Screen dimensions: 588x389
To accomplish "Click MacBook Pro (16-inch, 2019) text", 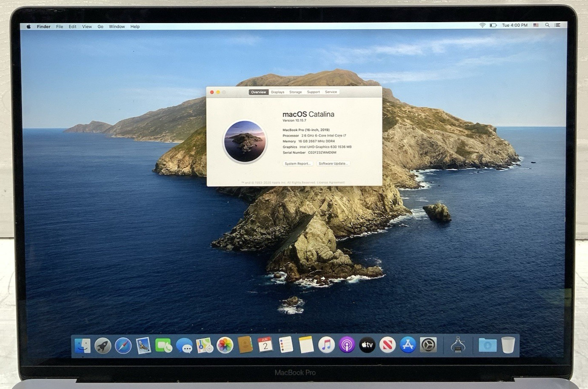I will [x=306, y=130].
